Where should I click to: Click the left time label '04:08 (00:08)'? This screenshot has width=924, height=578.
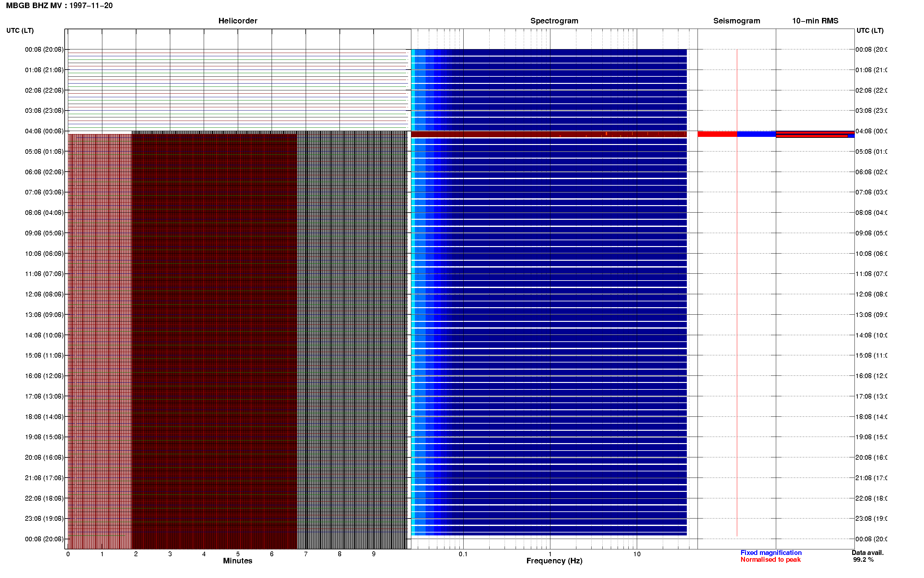click(x=44, y=131)
